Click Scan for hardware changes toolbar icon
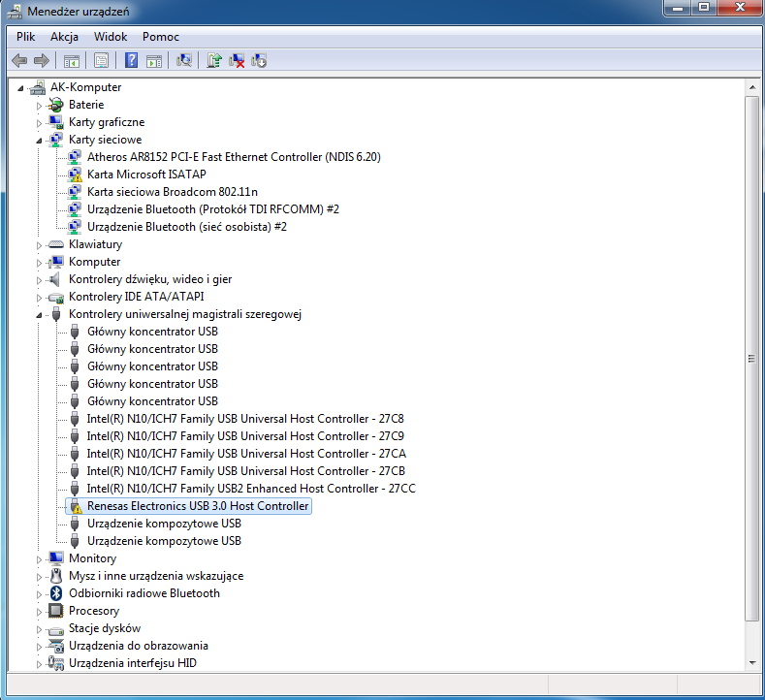The width and height of the screenshot is (765, 700). [184, 60]
